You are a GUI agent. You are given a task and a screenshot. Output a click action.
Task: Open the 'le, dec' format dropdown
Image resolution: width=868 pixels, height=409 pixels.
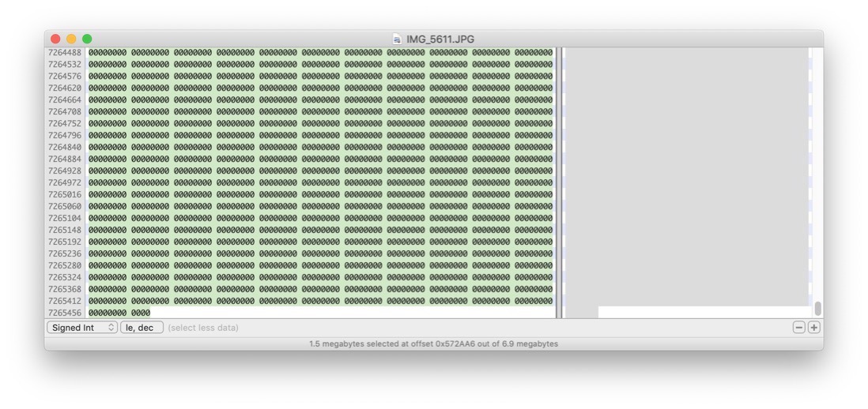point(142,328)
